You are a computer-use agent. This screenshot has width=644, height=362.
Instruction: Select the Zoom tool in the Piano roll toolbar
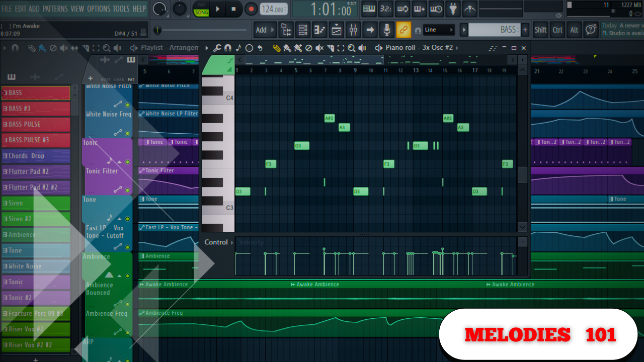pos(351,48)
